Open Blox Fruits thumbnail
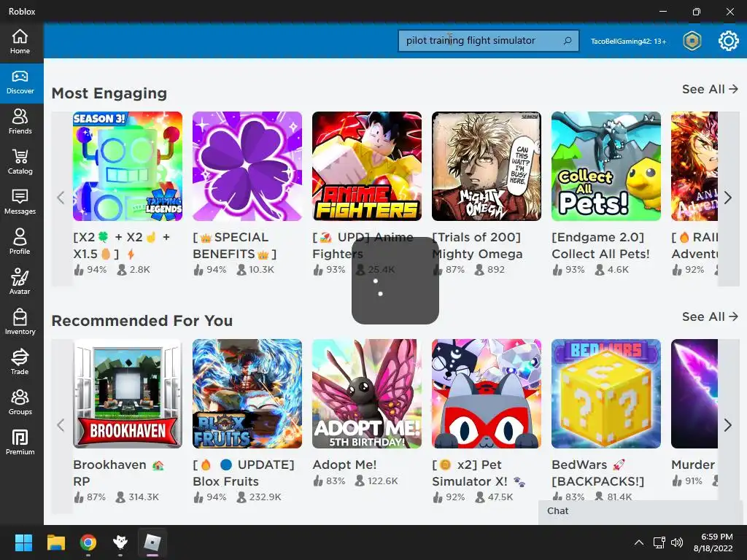 247,394
